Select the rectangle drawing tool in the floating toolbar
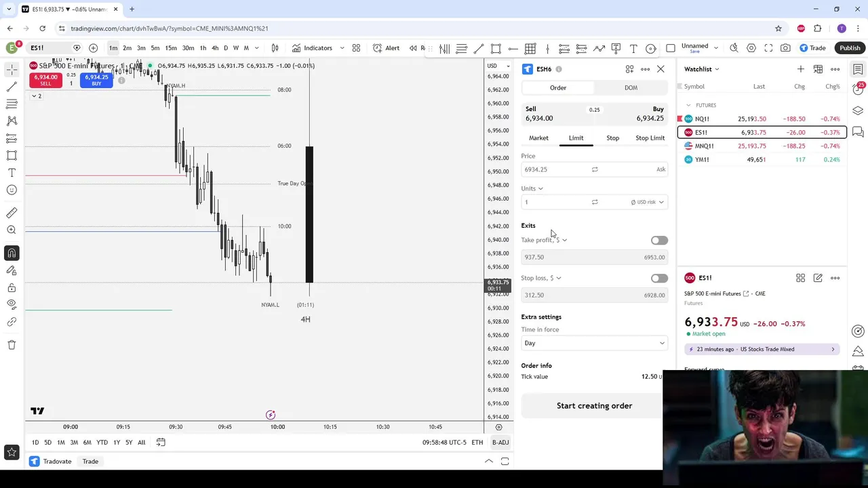This screenshot has width=868, height=488. coord(496,48)
